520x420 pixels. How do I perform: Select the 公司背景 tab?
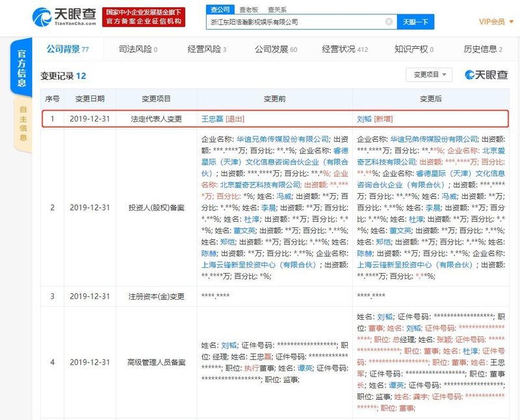[x=68, y=49]
